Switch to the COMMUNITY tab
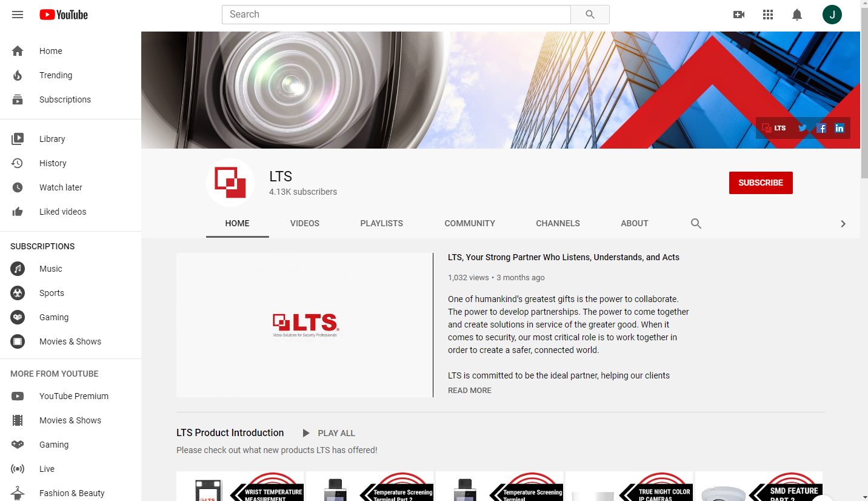Screen dimensions: 868x501 [470, 223]
